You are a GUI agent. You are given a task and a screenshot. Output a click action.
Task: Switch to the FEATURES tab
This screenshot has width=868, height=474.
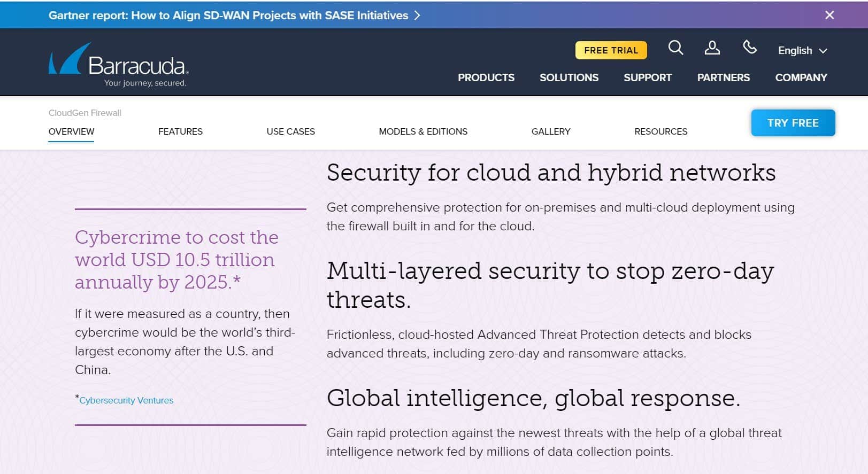[x=180, y=131]
